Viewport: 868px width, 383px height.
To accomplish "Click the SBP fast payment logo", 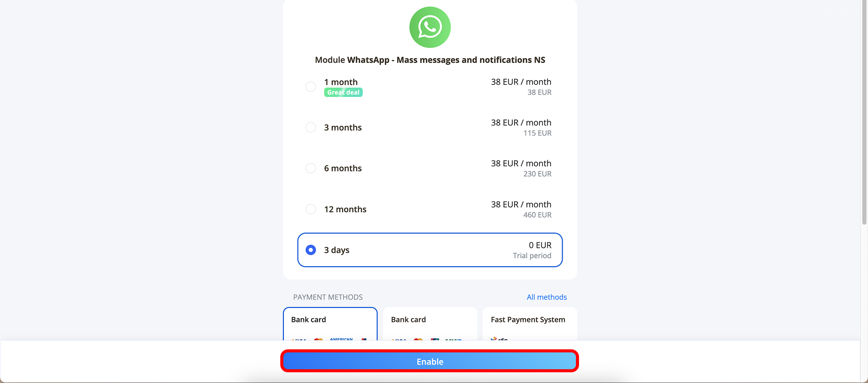I will tap(499, 339).
